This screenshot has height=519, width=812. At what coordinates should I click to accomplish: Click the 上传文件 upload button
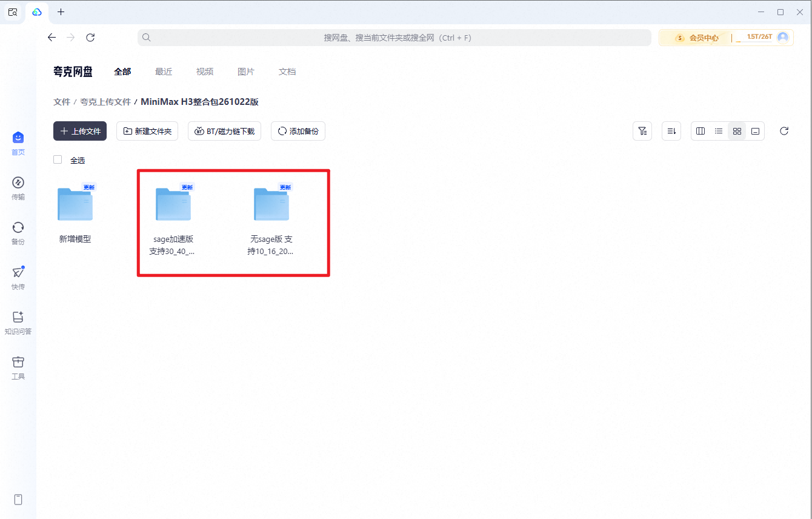pyautogui.click(x=80, y=131)
